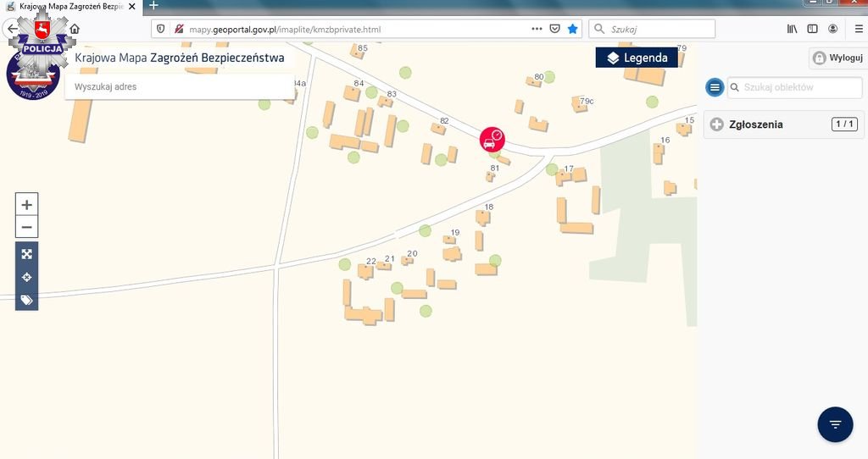868x459 pixels.
Task: Log out with Wyloguj button
Action: tap(837, 58)
